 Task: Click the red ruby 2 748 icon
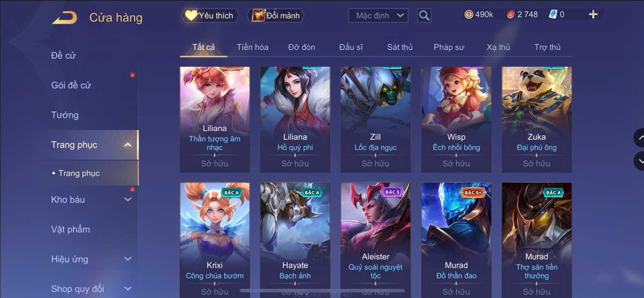[x=510, y=15]
